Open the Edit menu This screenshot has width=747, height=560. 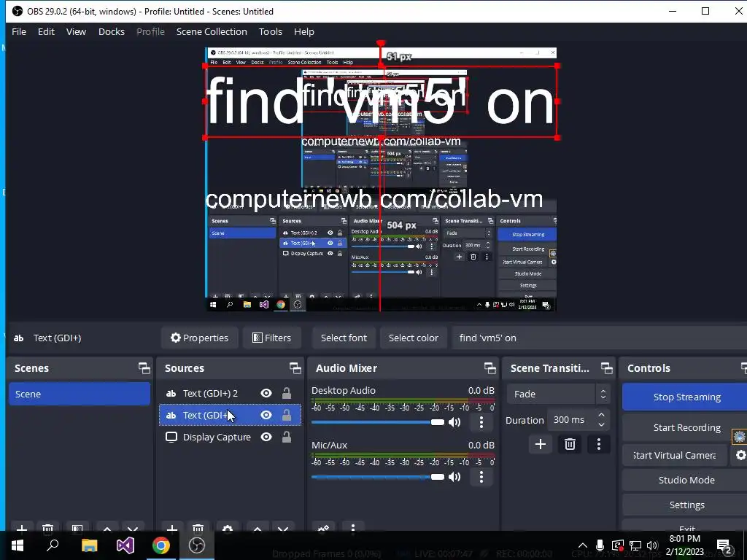pyautogui.click(x=46, y=32)
